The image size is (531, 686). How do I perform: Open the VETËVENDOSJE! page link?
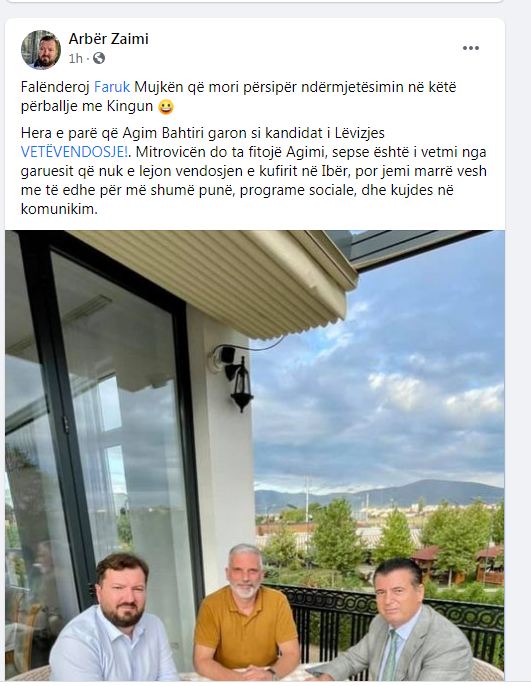pos(75,152)
